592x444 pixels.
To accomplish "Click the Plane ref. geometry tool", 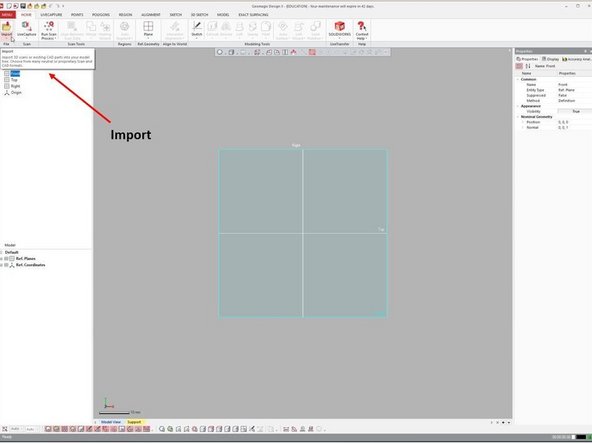I will coord(148,29).
